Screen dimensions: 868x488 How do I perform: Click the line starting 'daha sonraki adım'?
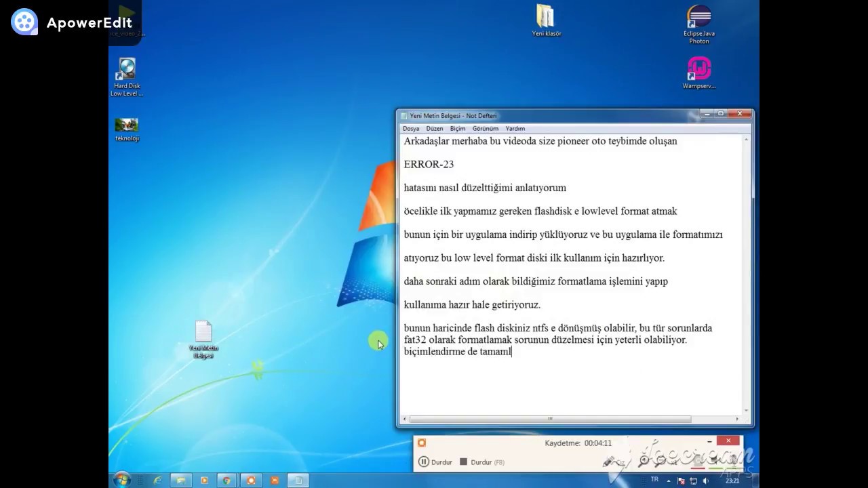pos(536,281)
